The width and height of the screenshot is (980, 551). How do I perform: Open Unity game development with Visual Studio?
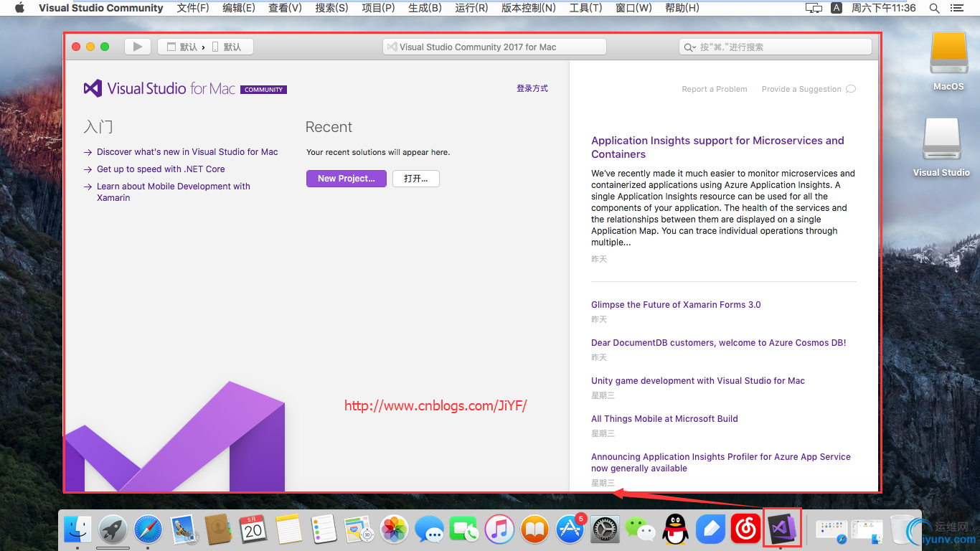(698, 381)
